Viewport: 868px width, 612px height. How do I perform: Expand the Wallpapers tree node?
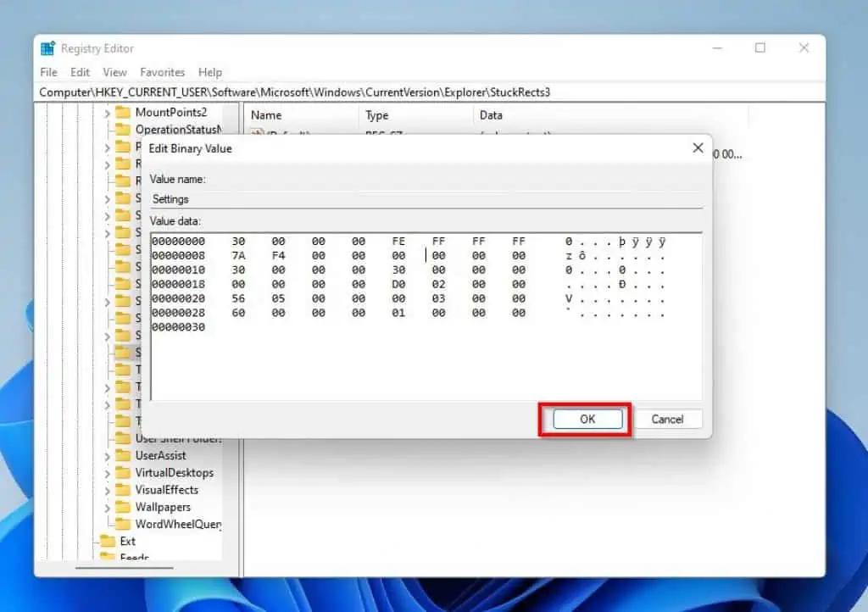coord(108,507)
